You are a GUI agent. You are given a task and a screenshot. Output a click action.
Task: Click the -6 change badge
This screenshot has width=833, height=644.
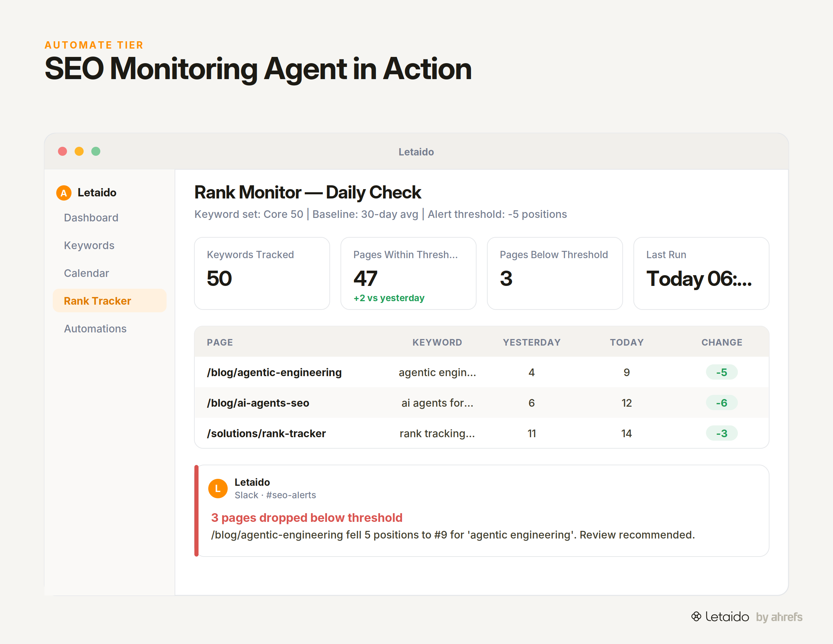coord(722,402)
